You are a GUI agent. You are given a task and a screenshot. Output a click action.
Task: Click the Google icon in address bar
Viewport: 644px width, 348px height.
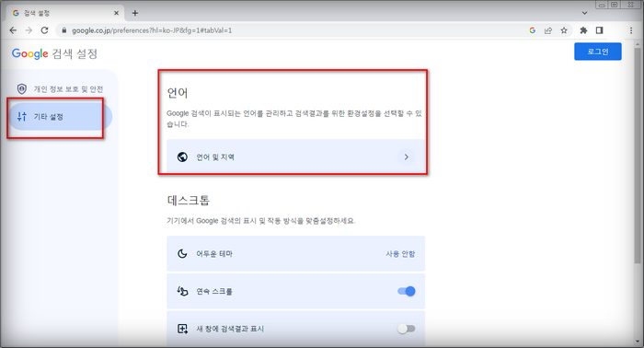(533, 30)
